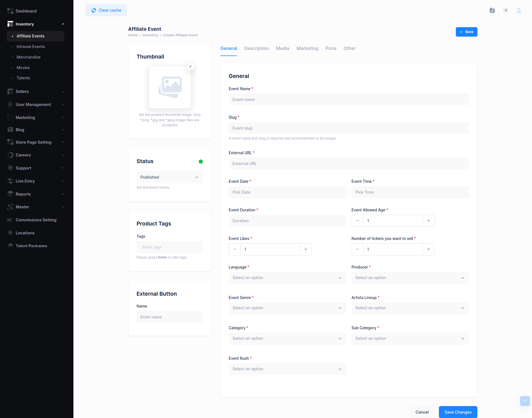Screen dimensions: 532x418
Task: Switch to the Price tab
Action: click(x=331, y=48)
